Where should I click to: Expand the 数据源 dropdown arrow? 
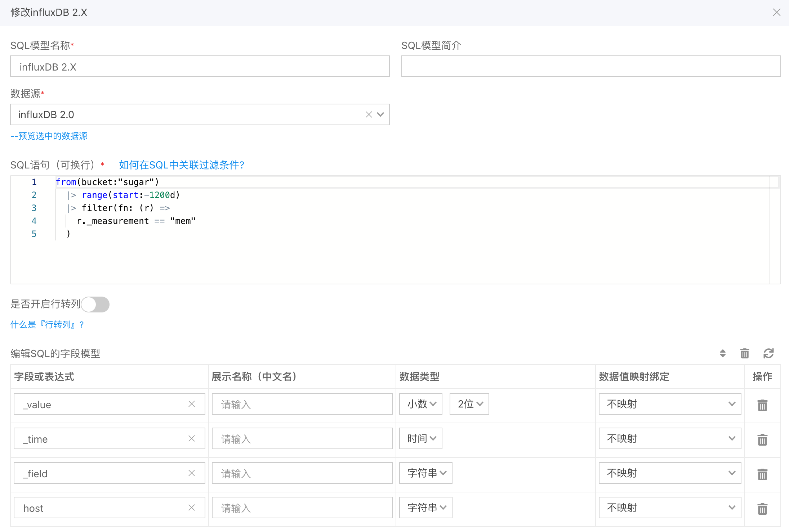click(x=380, y=114)
